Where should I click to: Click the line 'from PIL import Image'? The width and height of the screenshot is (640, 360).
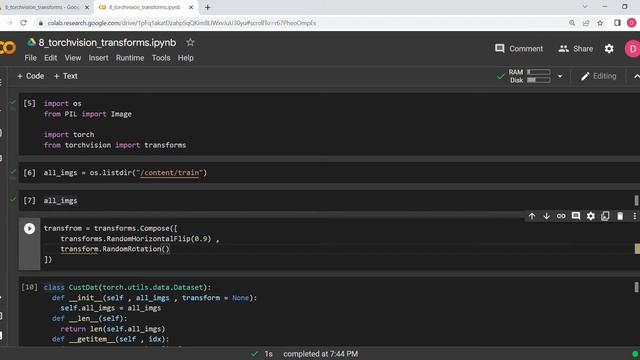(88, 114)
